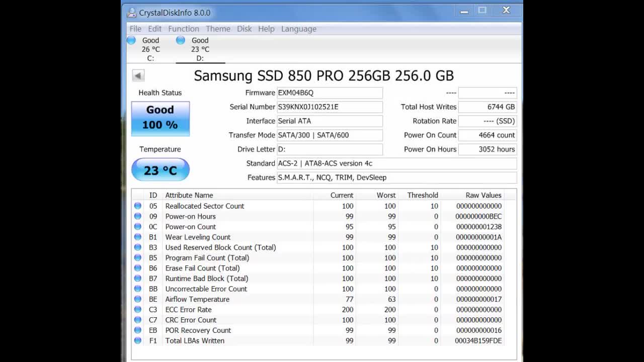
Task: Click the Interface field Serial ATA
Action: pos(330,121)
